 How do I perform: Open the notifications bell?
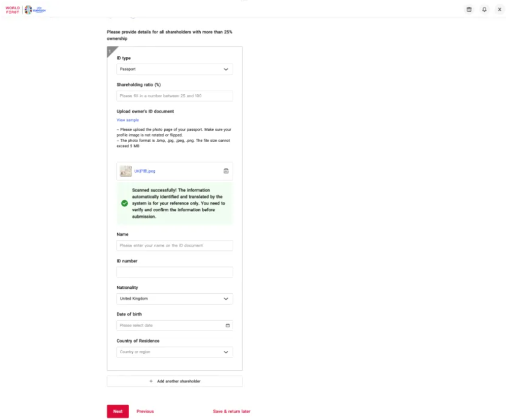484,9
